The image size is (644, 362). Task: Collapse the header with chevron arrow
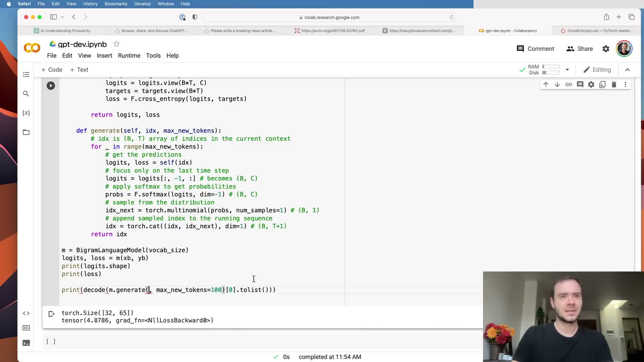coord(628,70)
